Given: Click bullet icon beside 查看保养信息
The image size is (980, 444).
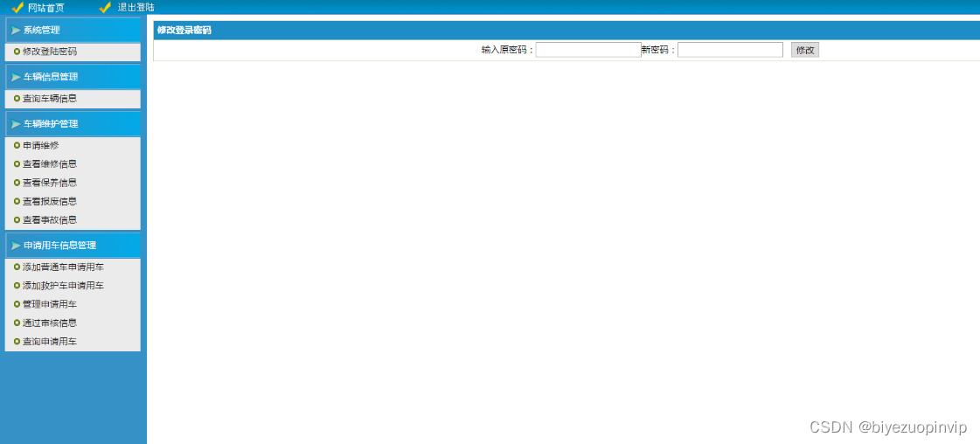Looking at the screenshot, I should (x=17, y=183).
